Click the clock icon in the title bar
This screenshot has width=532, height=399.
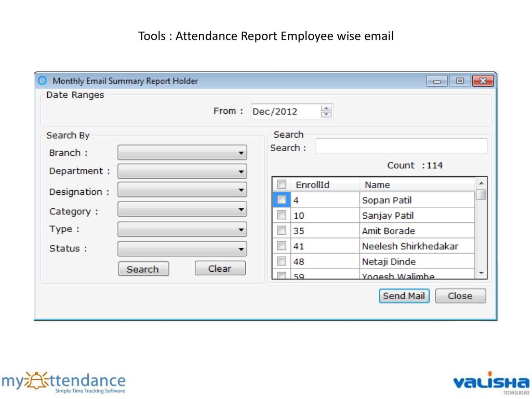tap(43, 81)
